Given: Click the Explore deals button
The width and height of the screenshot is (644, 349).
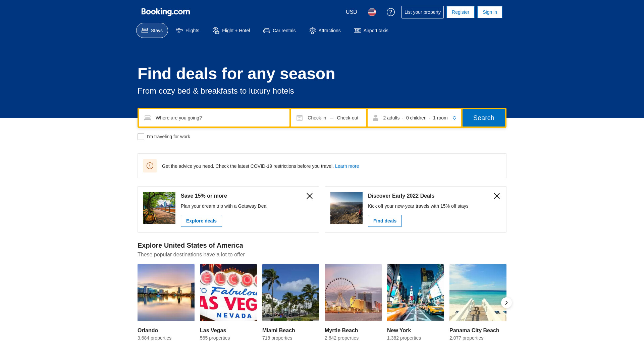Looking at the screenshot, I should 201,221.
